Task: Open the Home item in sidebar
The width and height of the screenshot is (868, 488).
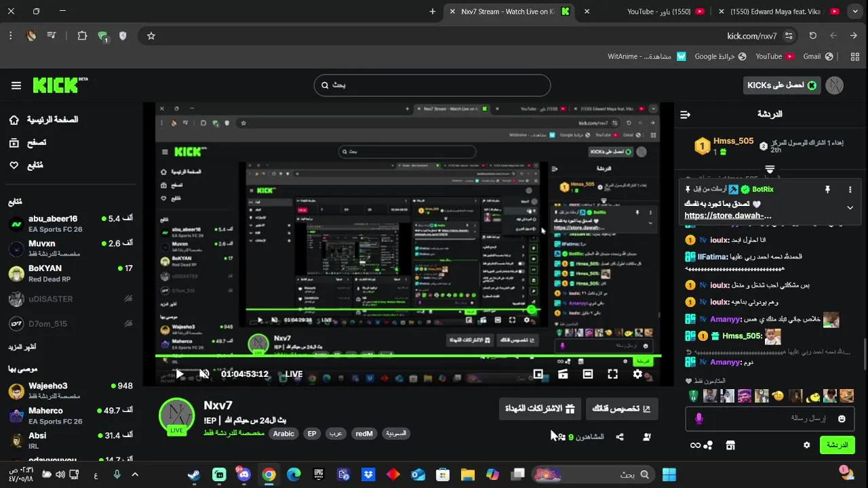Action: pos(43,120)
